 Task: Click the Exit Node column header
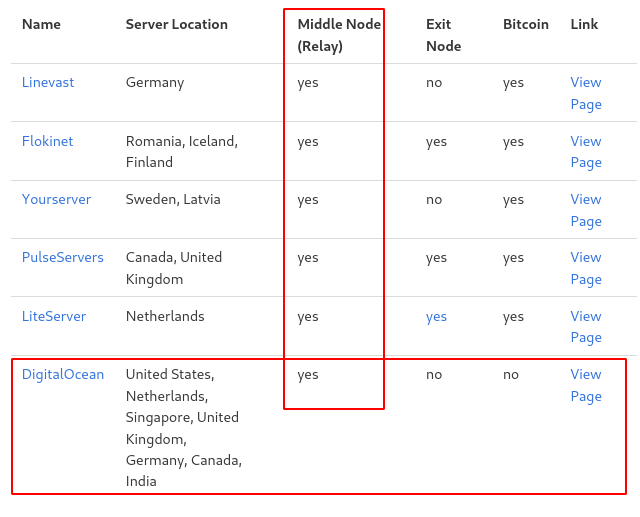pos(443,35)
